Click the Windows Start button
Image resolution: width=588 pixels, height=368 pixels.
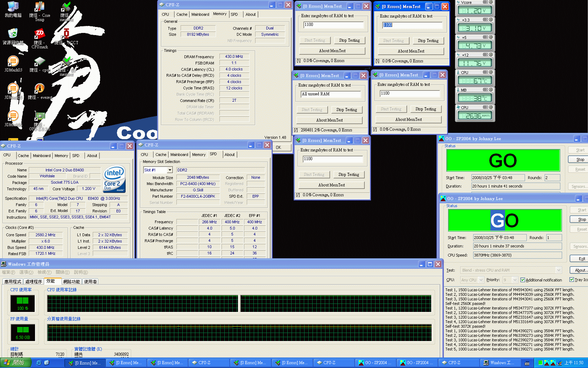(x=16, y=363)
